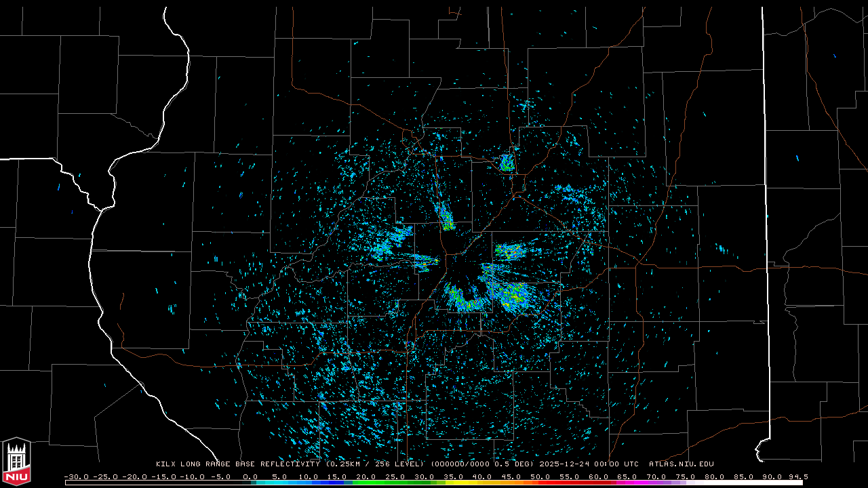Click the '-10.0' color scale label
This screenshot has height=488, width=868.
click(193, 476)
